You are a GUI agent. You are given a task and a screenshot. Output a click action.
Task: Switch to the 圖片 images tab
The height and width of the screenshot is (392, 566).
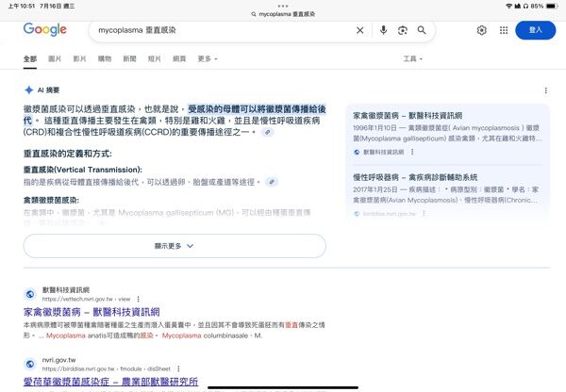[x=55, y=58]
